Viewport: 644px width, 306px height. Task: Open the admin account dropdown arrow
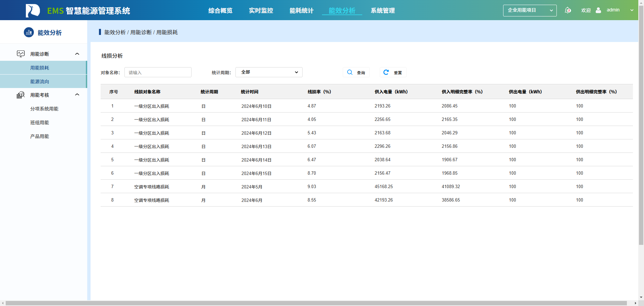(x=632, y=10)
